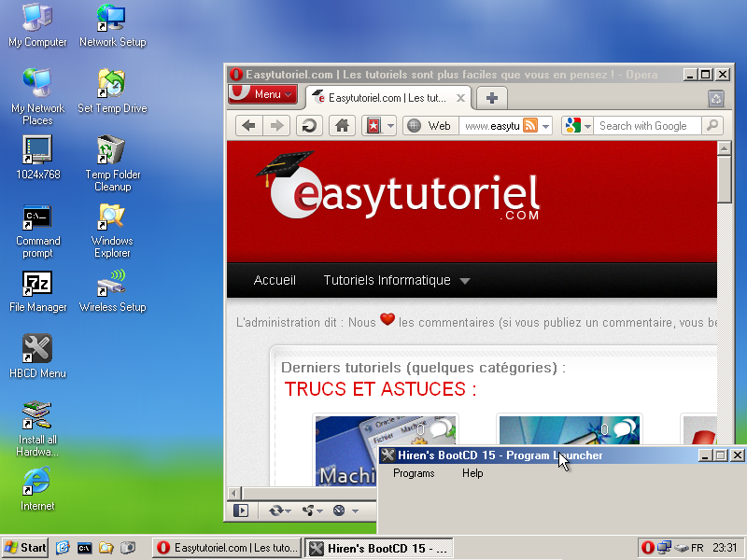The width and height of the screenshot is (747, 560).
Task: Select Temp Folder Cleanup icon
Action: (x=112, y=162)
